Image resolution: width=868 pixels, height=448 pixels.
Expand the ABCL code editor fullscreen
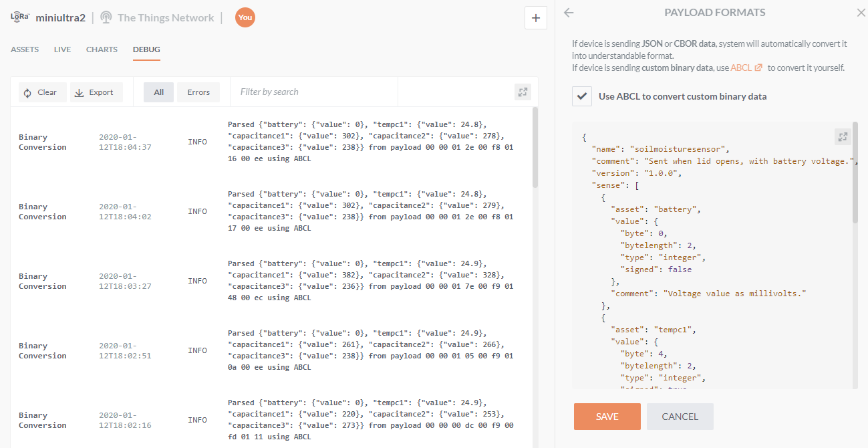click(x=843, y=136)
